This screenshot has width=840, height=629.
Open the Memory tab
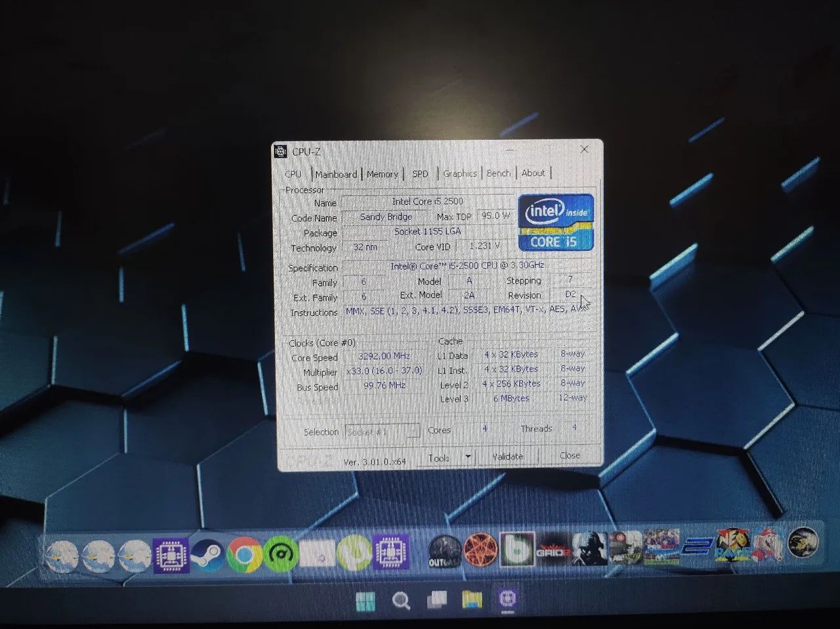(383, 174)
